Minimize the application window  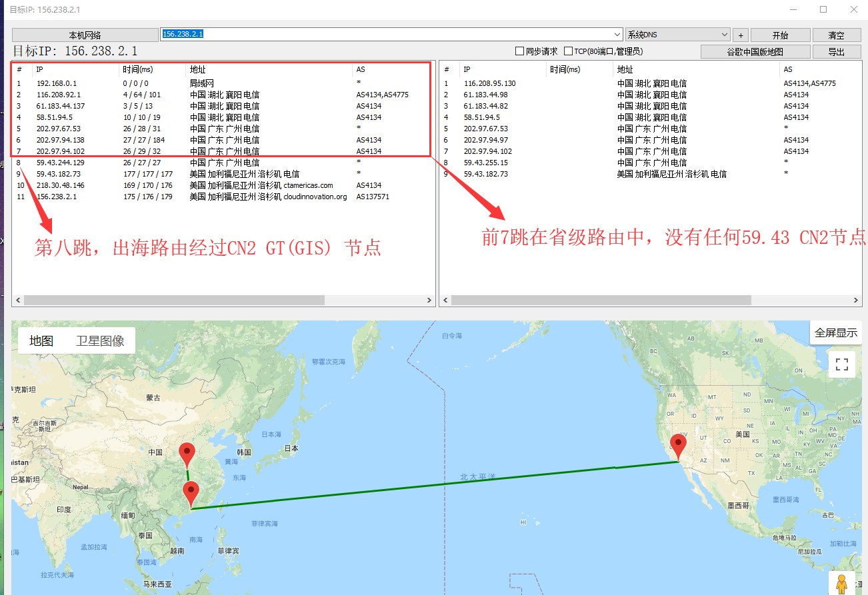click(x=793, y=9)
